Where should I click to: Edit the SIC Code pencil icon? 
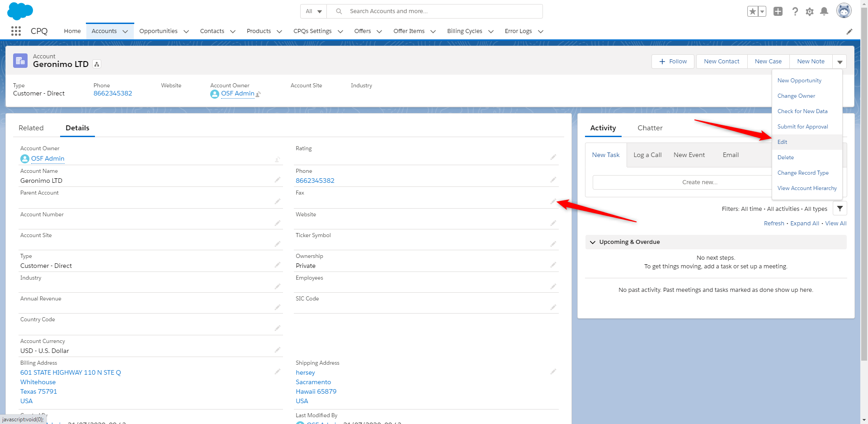553,307
